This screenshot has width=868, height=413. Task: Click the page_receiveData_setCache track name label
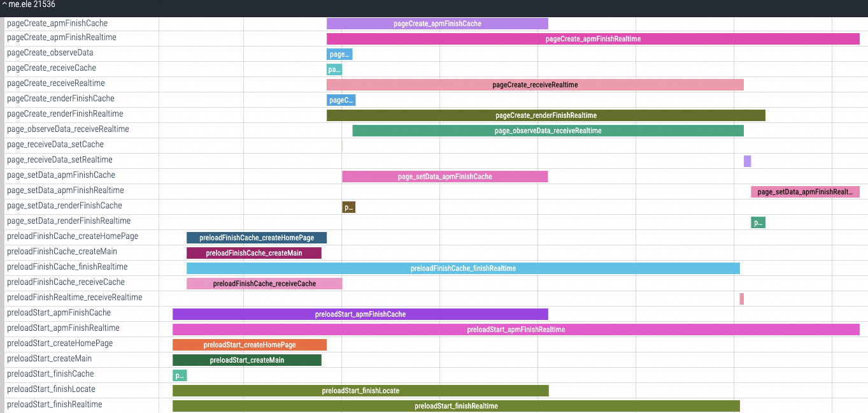[x=55, y=145]
